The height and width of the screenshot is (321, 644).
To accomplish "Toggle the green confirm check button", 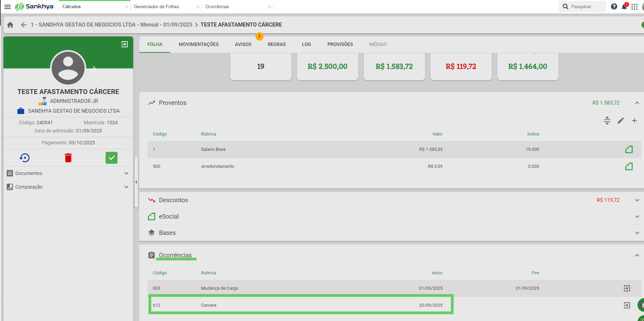I will point(111,158).
